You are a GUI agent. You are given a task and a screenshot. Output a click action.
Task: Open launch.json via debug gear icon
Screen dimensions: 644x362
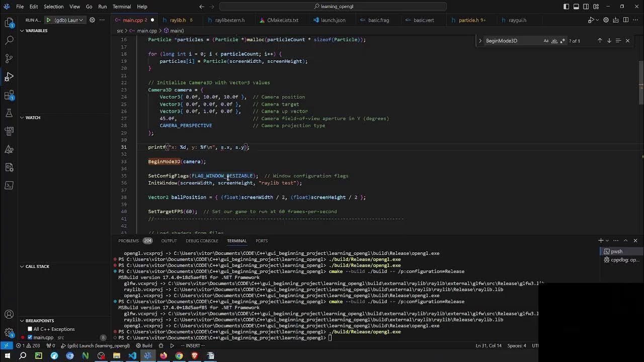93,20
